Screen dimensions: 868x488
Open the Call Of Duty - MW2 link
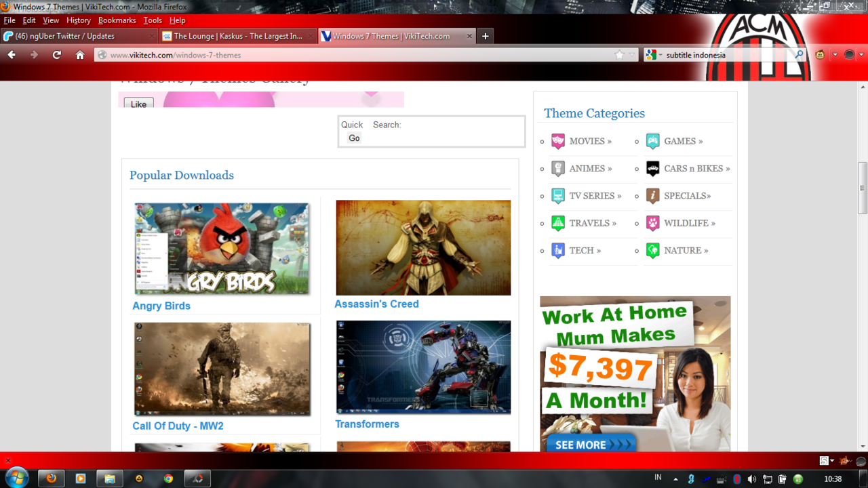[178, 426]
